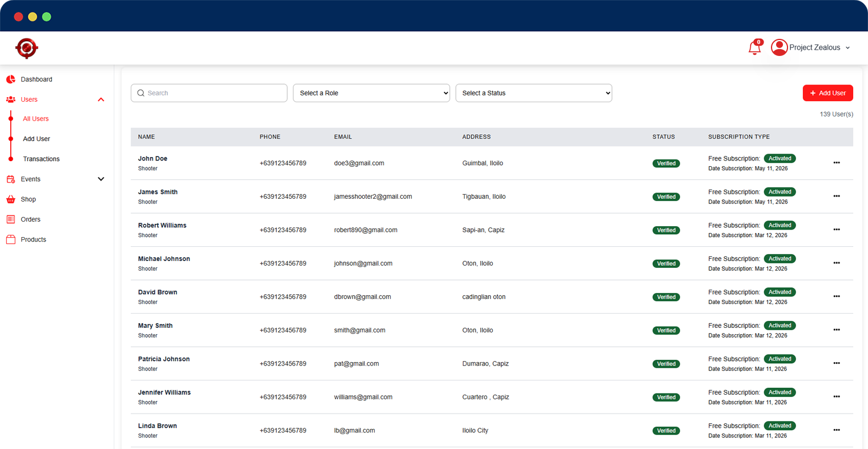Click the green macOS window button
Image resolution: width=868 pixels, height=449 pixels.
tap(47, 17)
